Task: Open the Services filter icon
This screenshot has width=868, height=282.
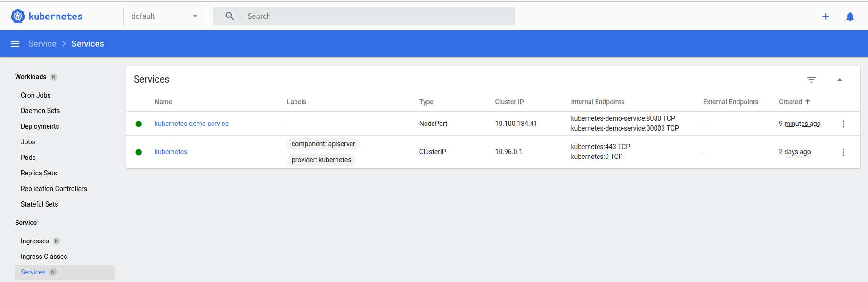Action: tap(811, 80)
